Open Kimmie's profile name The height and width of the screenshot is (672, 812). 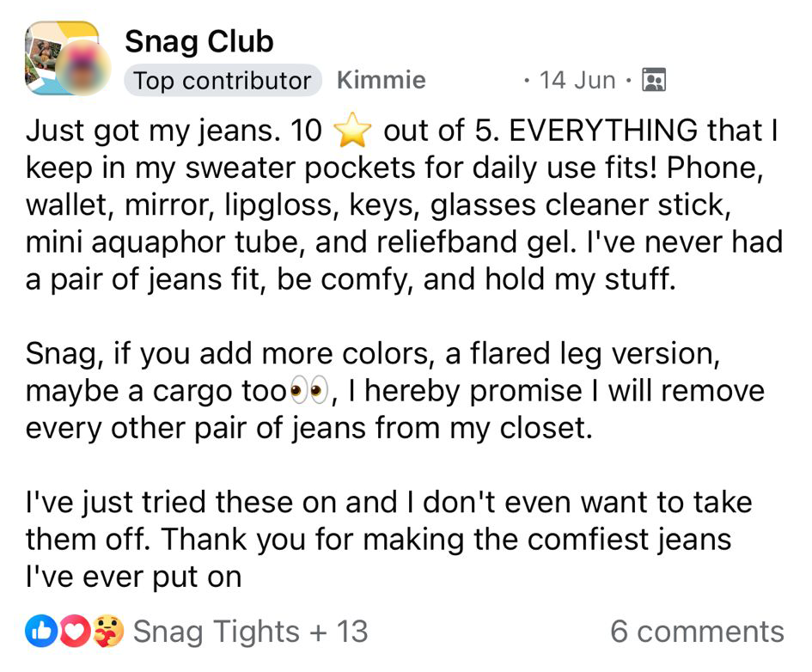click(x=382, y=81)
